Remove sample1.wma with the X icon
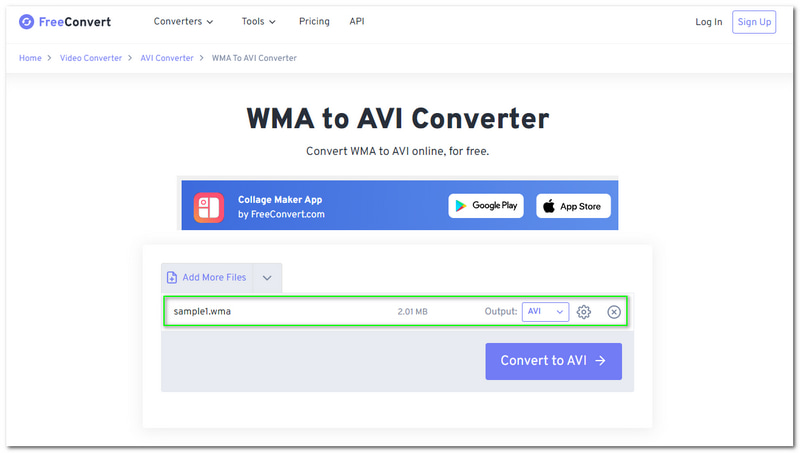This screenshot has width=800, height=453. 614,312
